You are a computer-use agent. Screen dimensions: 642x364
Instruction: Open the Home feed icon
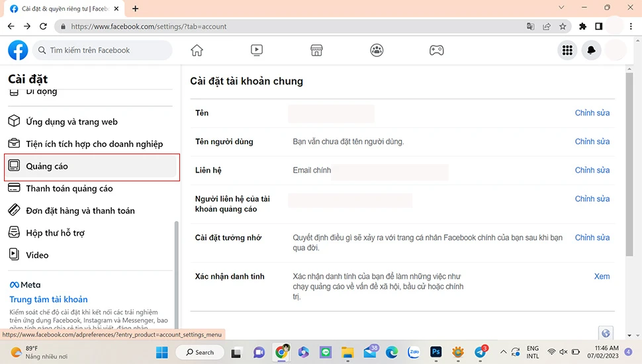[197, 50]
